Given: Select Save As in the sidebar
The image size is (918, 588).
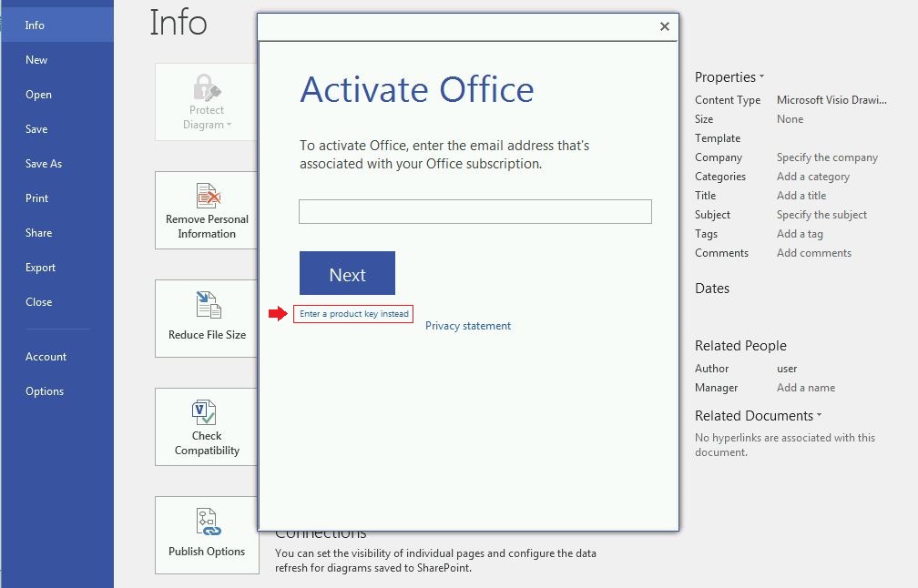Looking at the screenshot, I should 56,163.
